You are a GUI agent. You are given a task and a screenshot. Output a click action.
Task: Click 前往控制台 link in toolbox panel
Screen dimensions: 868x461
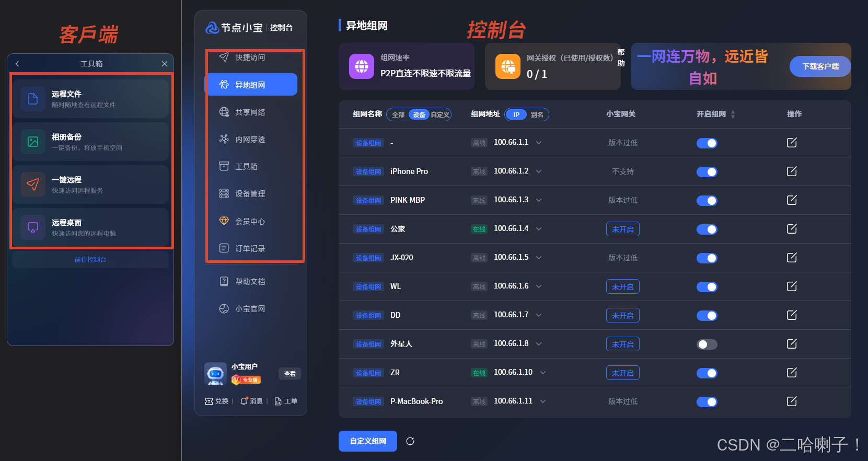(90, 259)
